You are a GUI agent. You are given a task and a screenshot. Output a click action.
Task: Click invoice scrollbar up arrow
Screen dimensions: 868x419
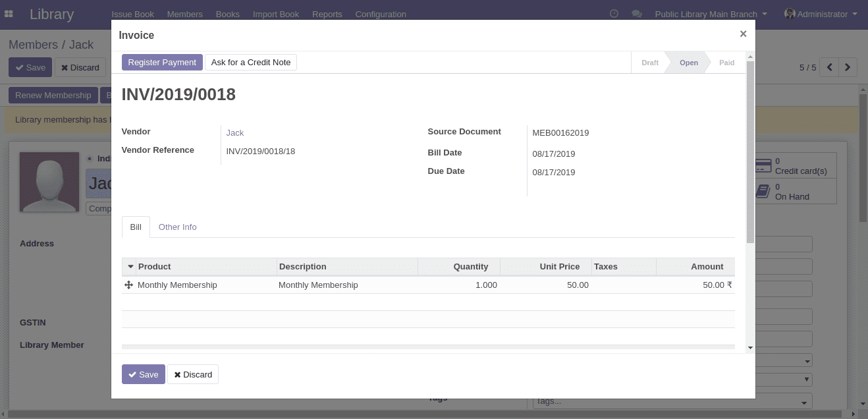pyautogui.click(x=750, y=57)
